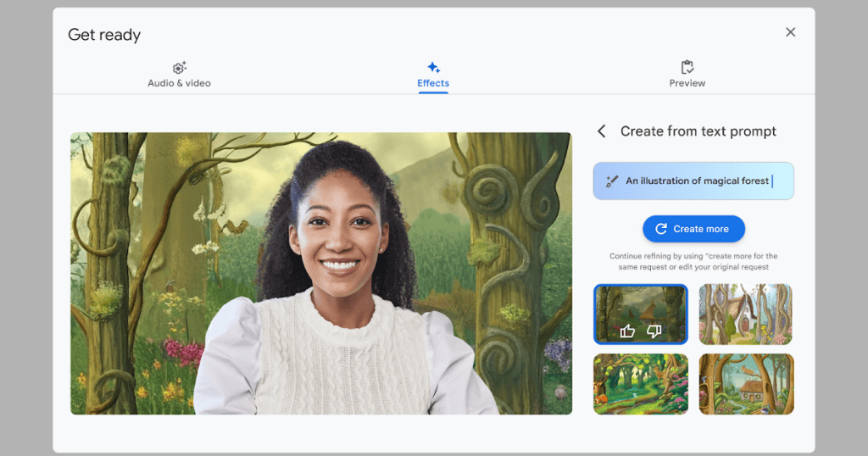
Task: Give thumbs down to the selected background
Action: click(x=654, y=331)
